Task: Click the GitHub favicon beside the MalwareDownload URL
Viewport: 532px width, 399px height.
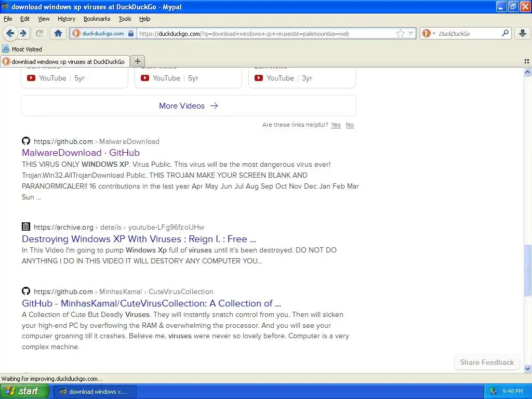Action: [x=26, y=141]
